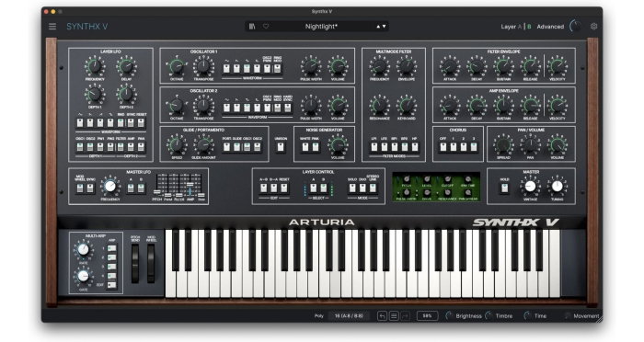
Task: Click the Master Vintage knob
Action: (530, 186)
